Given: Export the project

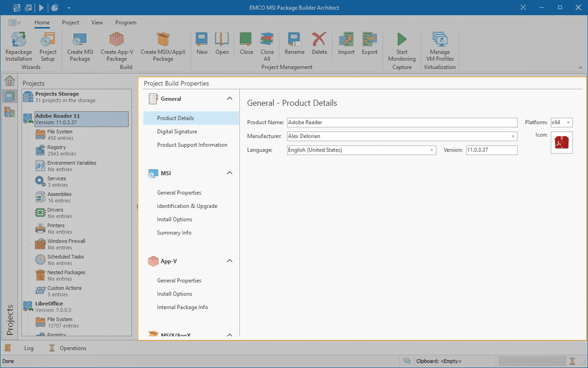Looking at the screenshot, I should click(x=369, y=44).
